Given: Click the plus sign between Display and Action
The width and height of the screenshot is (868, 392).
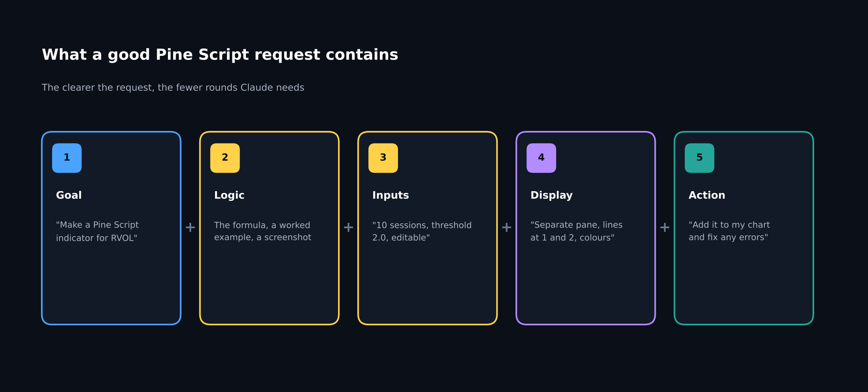Looking at the screenshot, I should (665, 228).
